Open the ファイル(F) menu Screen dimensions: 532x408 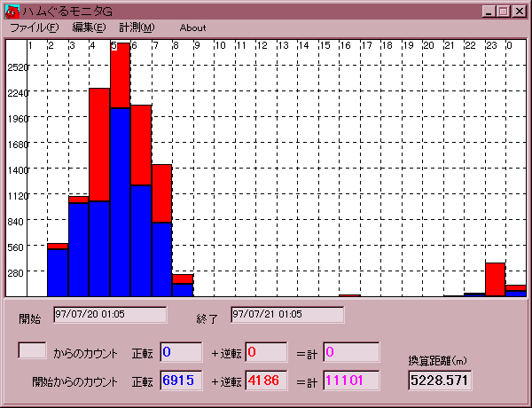34,27
